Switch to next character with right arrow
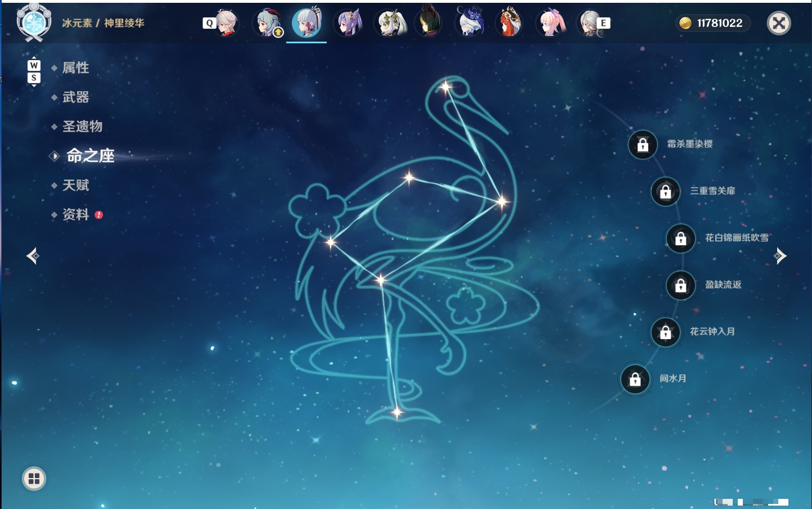Screen dimensions: 812x509 pos(780,256)
